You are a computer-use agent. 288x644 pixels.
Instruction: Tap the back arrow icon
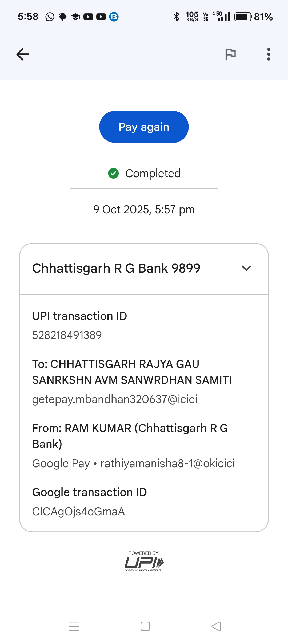pos(23,54)
